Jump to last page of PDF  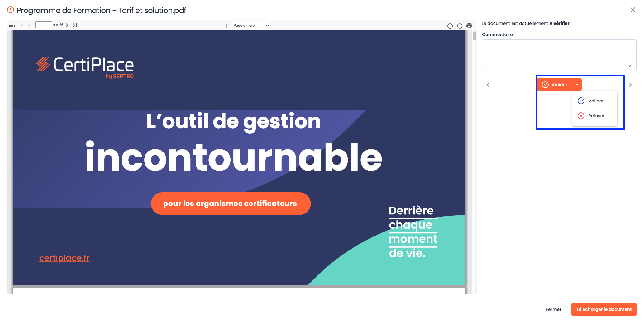(x=75, y=25)
